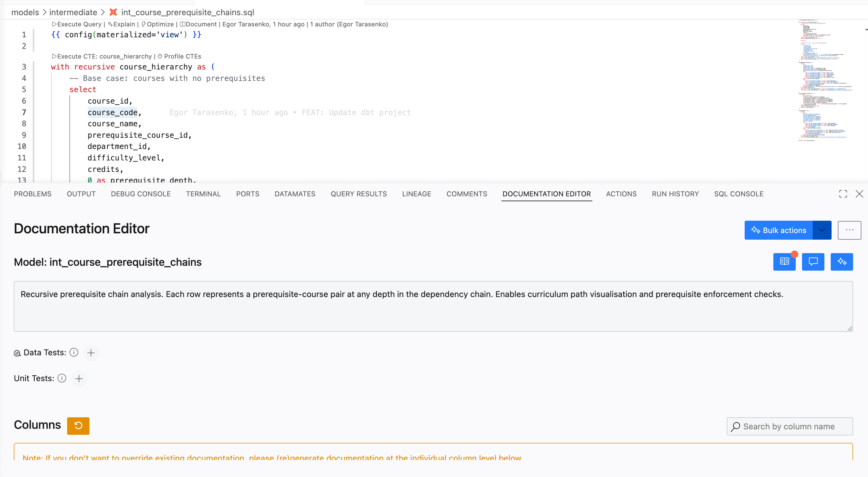Click the credits column on line 12
Screen dimensions: 868x477
click(x=104, y=169)
